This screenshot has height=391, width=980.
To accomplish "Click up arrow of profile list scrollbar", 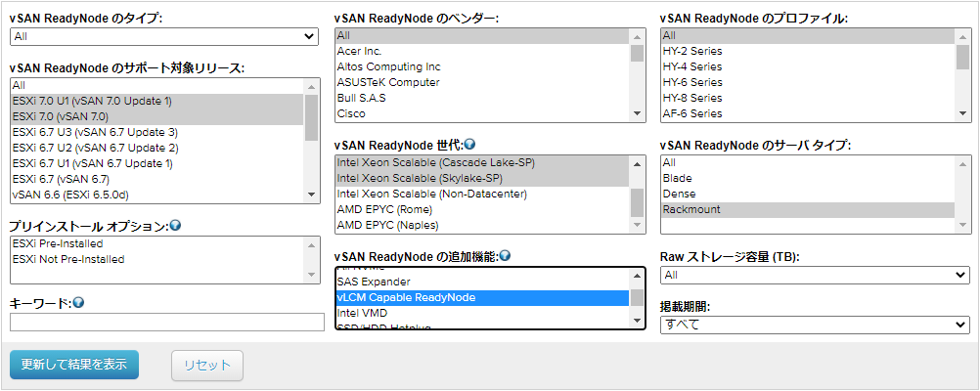I will [x=962, y=37].
